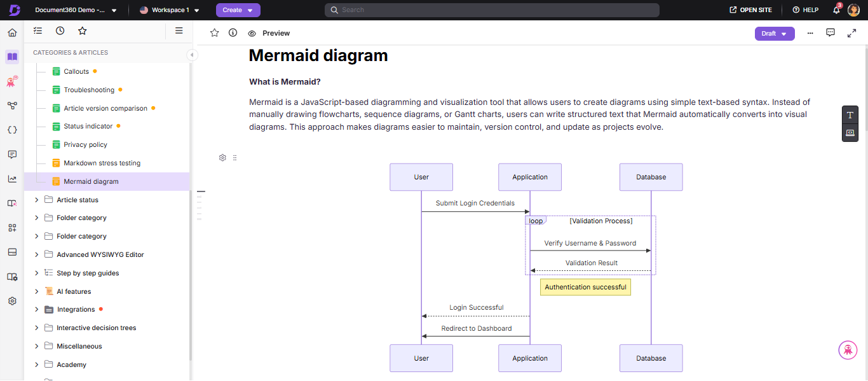Expand the AI features category
Viewport: 868px width, 381px height.
point(36,291)
